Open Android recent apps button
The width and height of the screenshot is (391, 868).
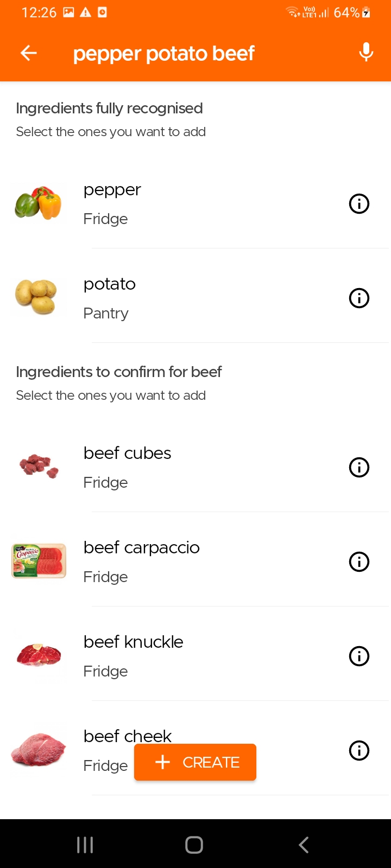point(85,845)
